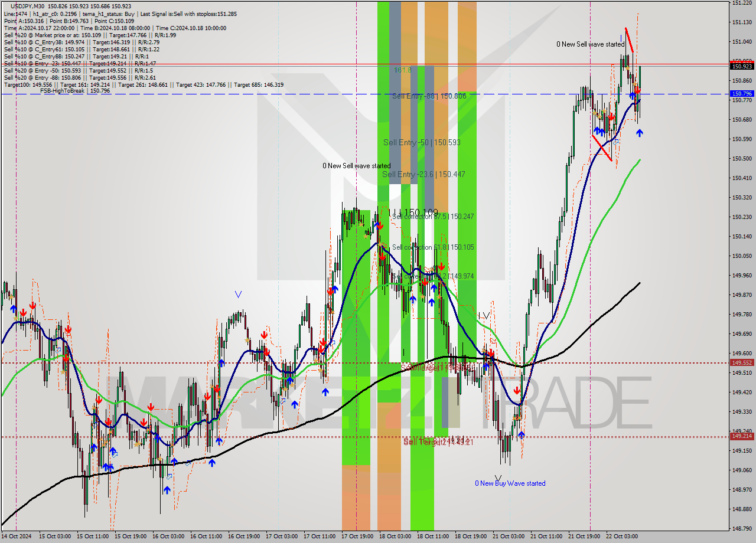Click the 'Sell %10 @ Entry -23: 150.447' line
Viewport: 756px width, 543px height.
tap(80, 63)
